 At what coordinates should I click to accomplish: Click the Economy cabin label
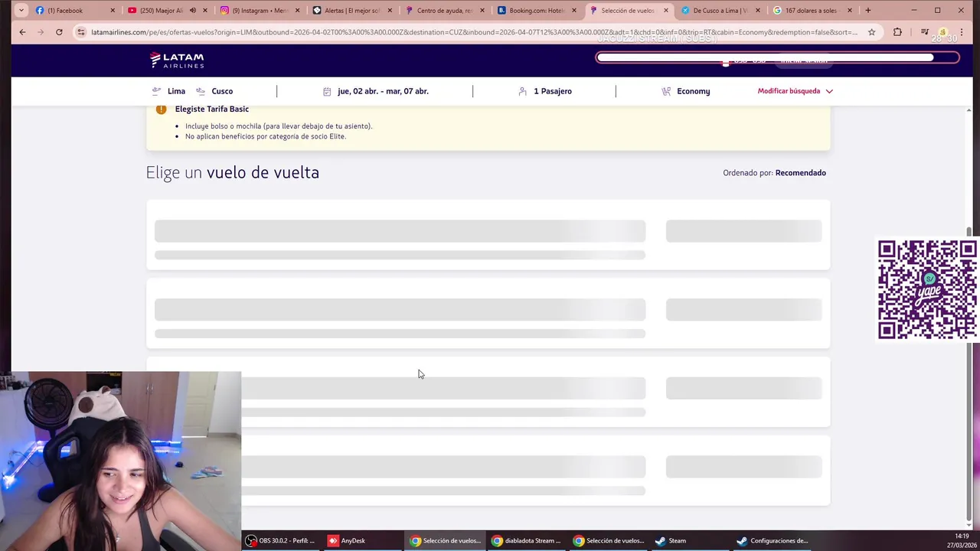coord(694,91)
